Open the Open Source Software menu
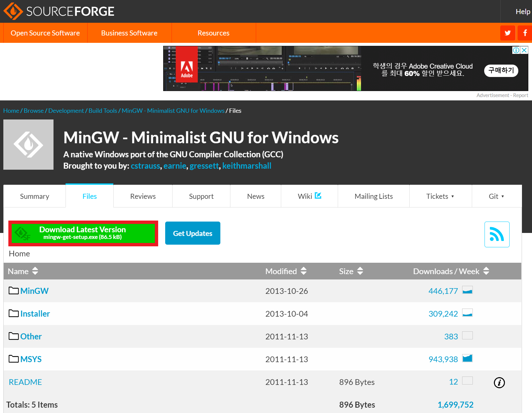The height and width of the screenshot is (413, 532). (x=45, y=33)
